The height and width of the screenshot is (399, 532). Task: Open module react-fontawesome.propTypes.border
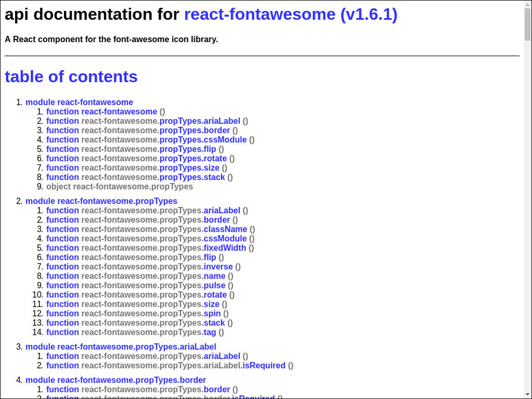[x=115, y=380]
